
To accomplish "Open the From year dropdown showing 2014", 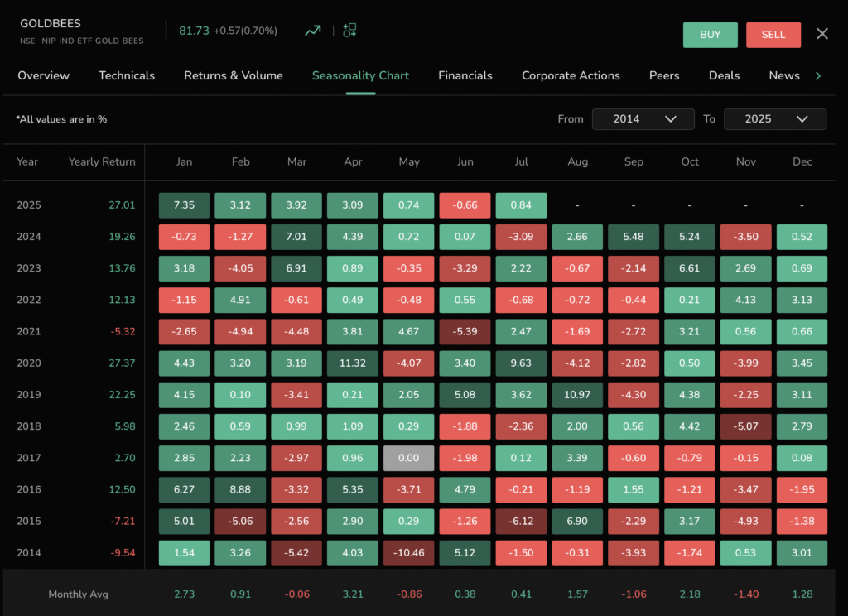I will click(643, 118).
